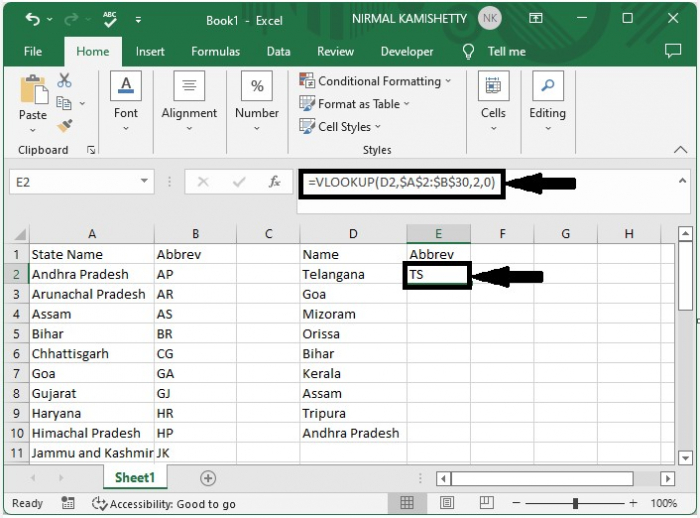Click the horizontal scrollbar right arrow
700x518 pixels.
pyautogui.click(x=667, y=479)
